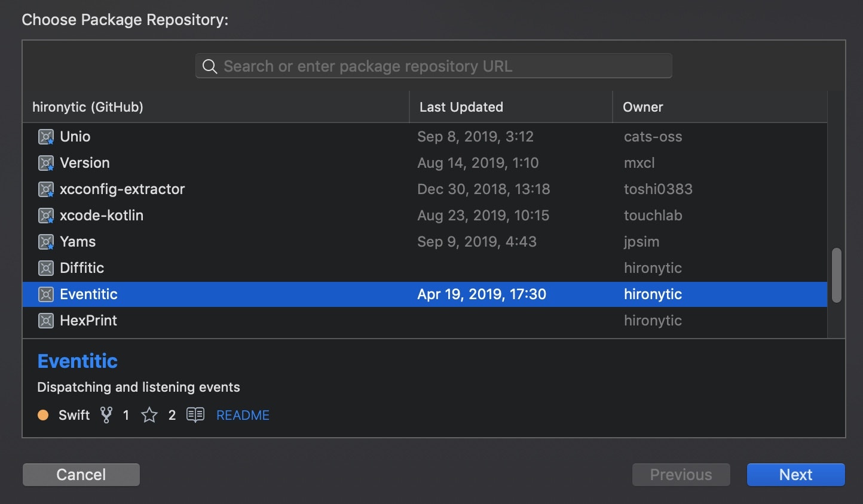
Task: Click the owner mxcl
Action: [639, 163]
